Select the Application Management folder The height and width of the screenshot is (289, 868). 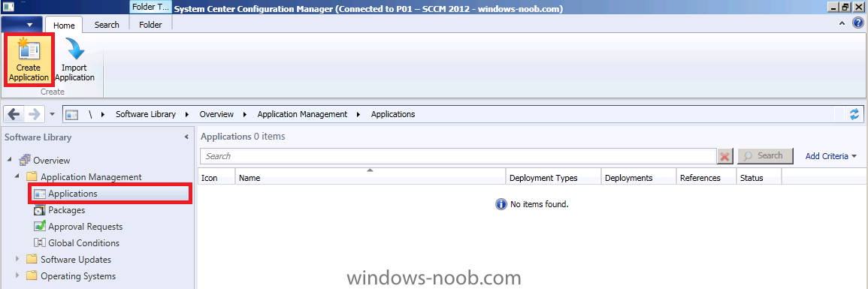[91, 177]
